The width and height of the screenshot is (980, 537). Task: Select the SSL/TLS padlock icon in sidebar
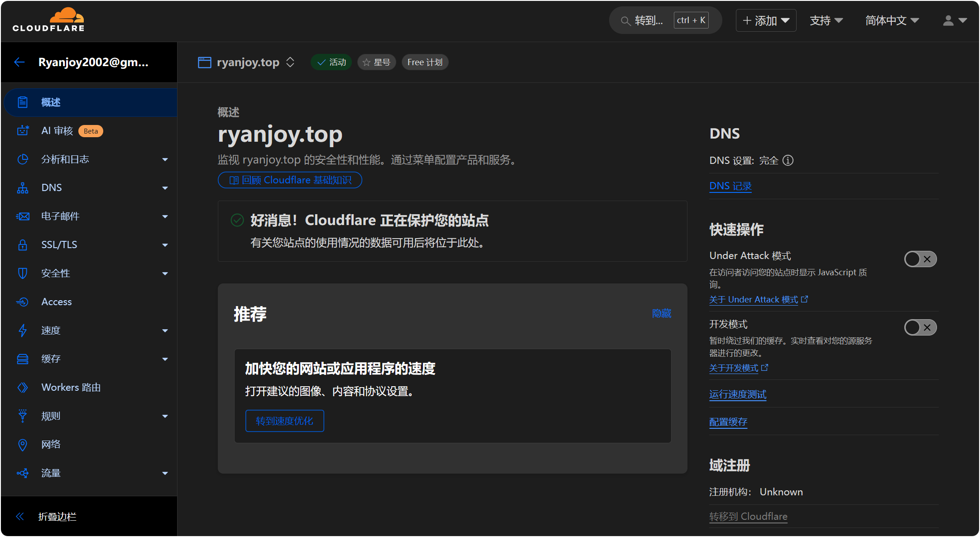pyautogui.click(x=23, y=245)
